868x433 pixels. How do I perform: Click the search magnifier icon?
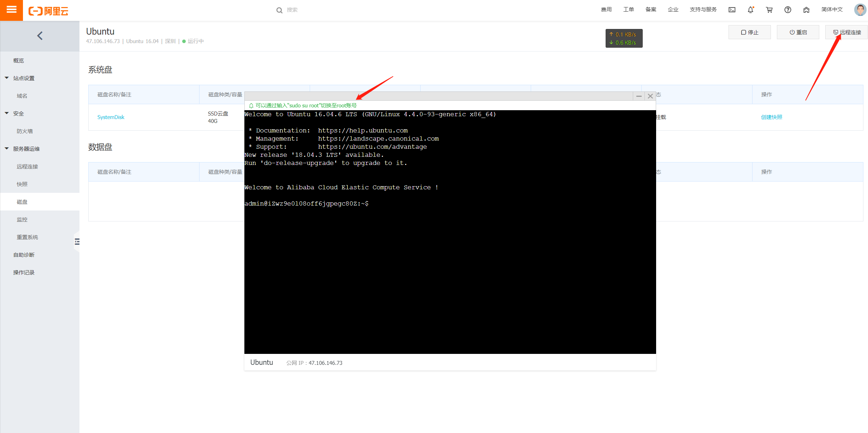click(x=279, y=10)
